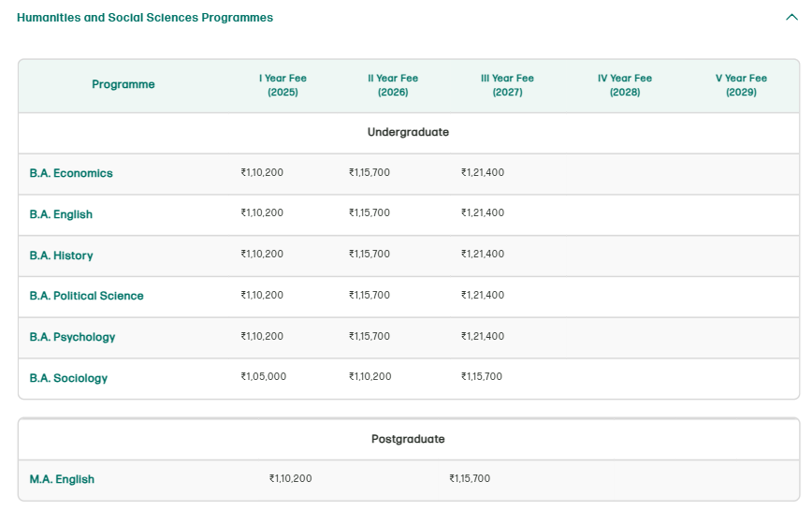Click B.A. English third year fee ₹1,21,400
Screen dimensions: 812x511
coord(483,212)
